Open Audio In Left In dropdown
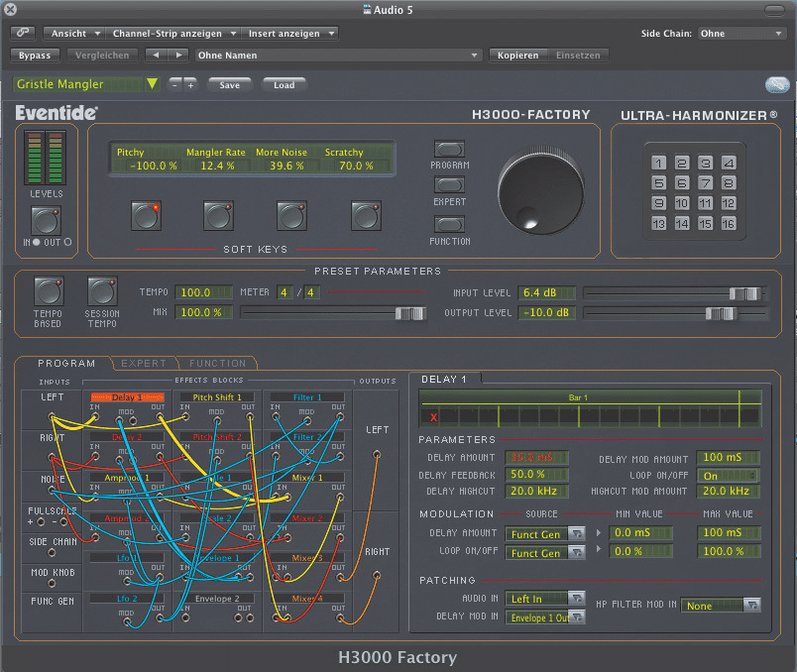Image resolution: width=797 pixels, height=672 pixels. click(545, 599)
